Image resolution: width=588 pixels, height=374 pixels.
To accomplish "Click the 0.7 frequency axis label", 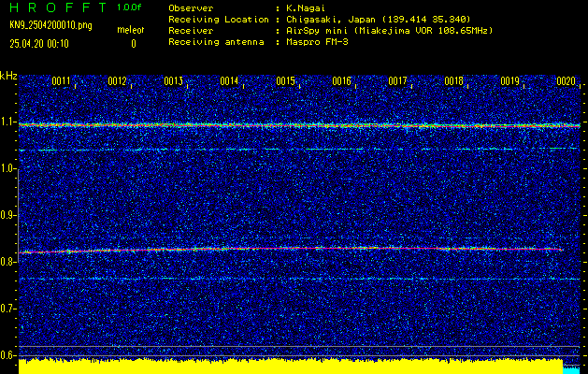I will pos(7,309).
